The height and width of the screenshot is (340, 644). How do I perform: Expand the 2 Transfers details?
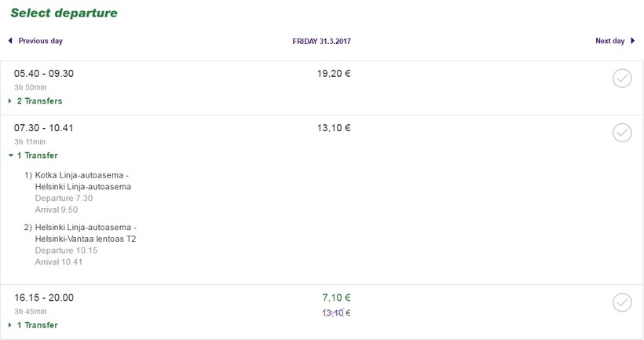(x=39, y=101)
